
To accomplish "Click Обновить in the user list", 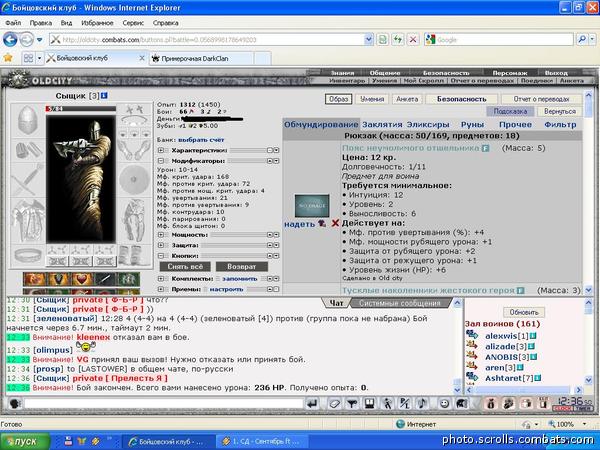I will click(x=524, y=312).
